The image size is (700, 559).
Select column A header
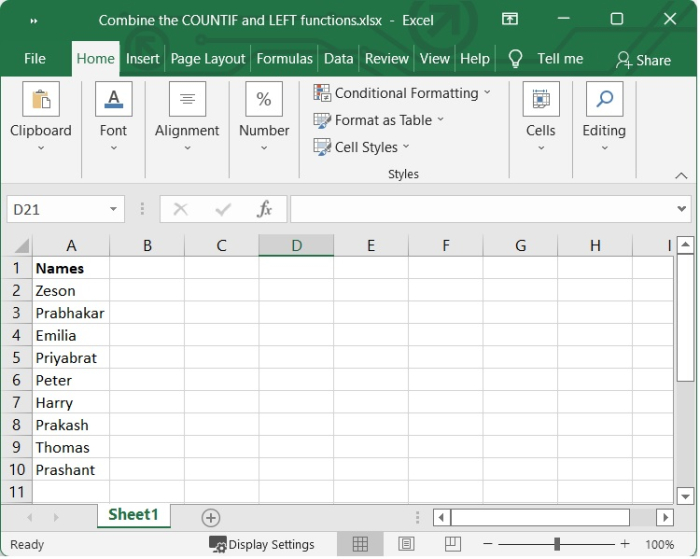point(71,246)
